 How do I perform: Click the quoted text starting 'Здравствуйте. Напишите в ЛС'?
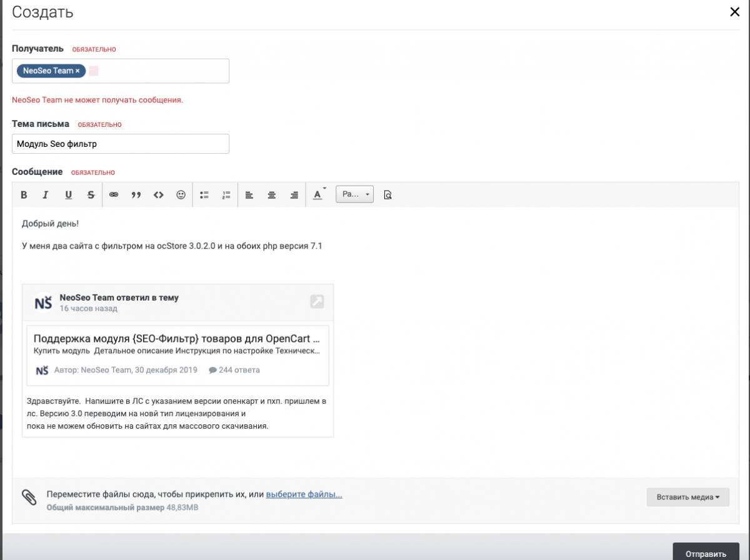tap(177, 413)
